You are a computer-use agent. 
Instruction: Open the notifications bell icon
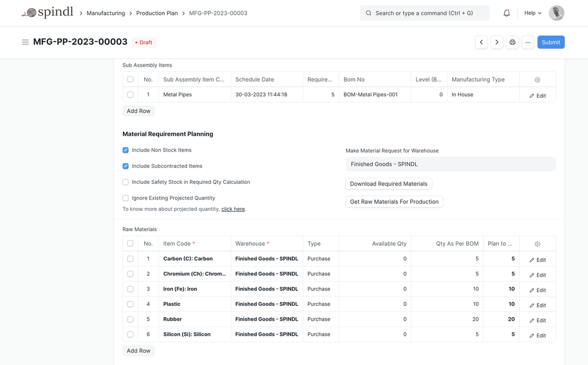[506, 12]
